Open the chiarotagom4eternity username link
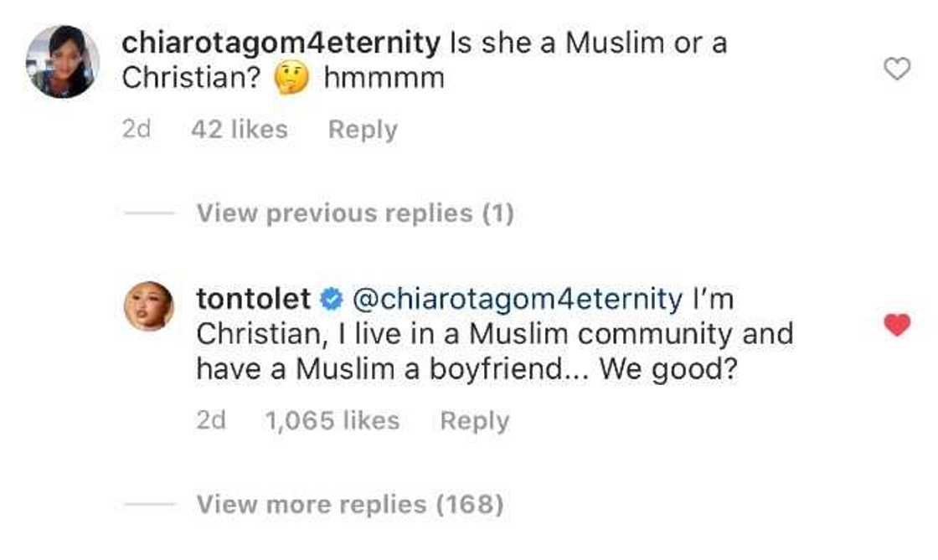The width and height of the screenshot is (938, 560). [281, 43]
